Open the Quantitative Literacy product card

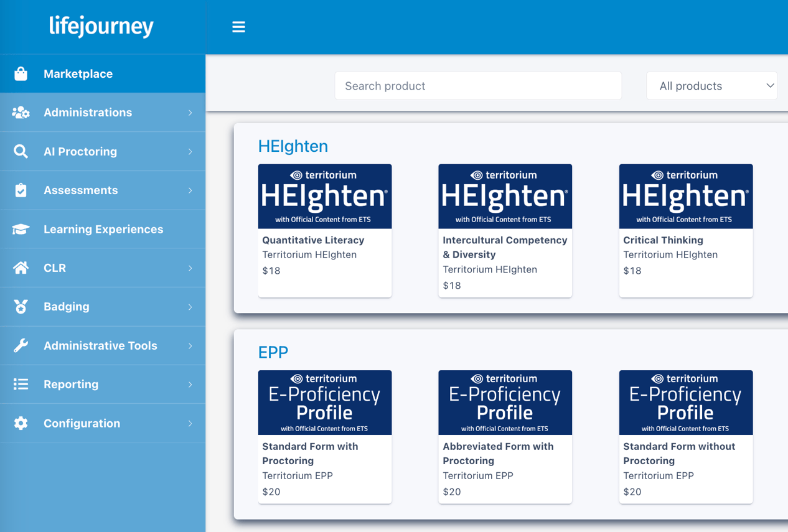pyautogui.click(x=324, y=230)
